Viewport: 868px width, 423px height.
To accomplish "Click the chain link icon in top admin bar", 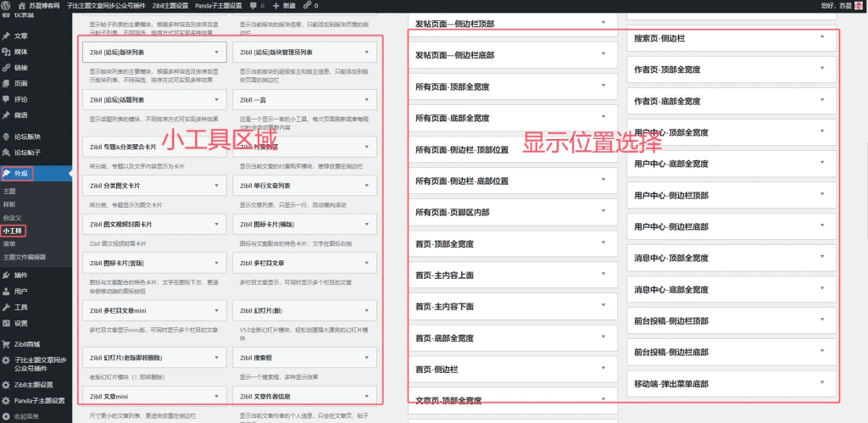I will [307, 6].
